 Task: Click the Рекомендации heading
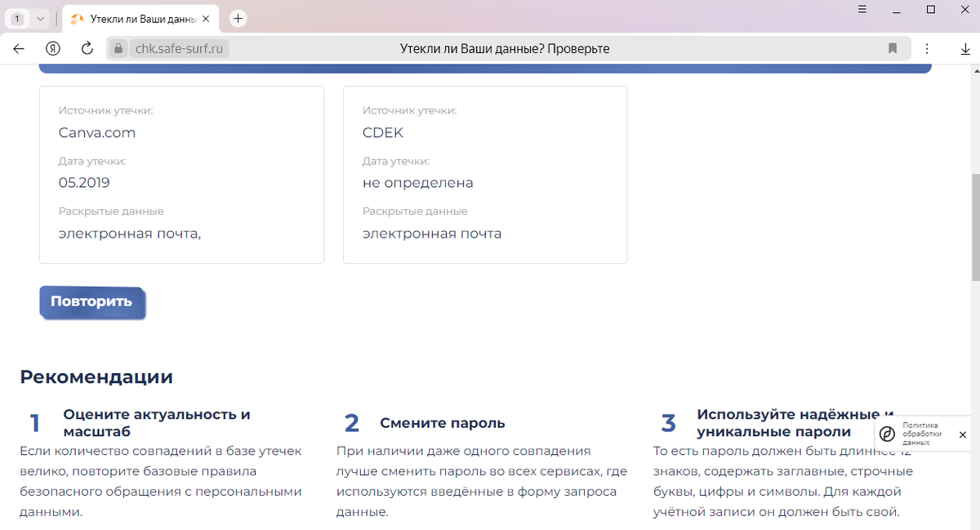[x=96, y=376]
